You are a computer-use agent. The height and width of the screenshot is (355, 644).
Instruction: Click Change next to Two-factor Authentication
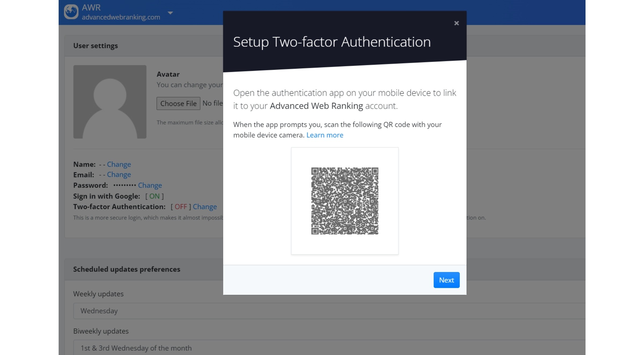point(205,207)
